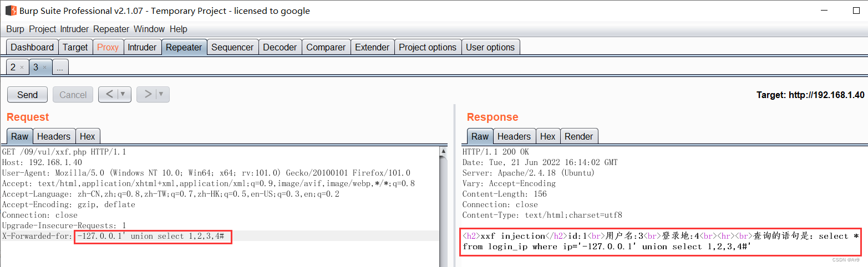Add a new Repeater tab via ...
Viewport: 868px width, 267px height.
(x=60, y=67)
